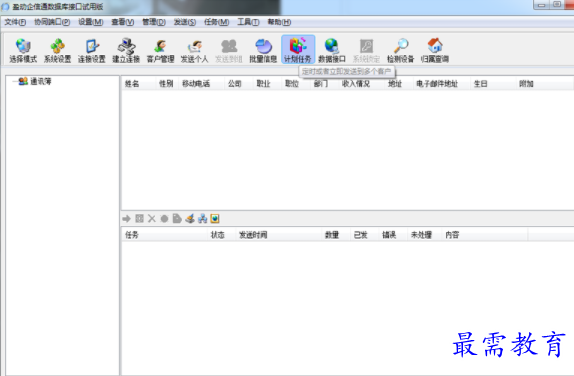Click the 移动电话 column header
The image size is (574, 376).
click(x=202, y=84)
